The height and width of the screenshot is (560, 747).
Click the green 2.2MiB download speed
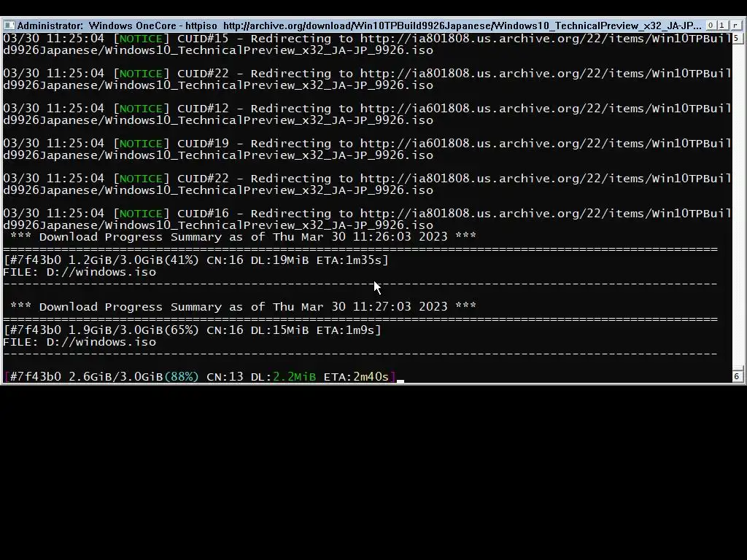(295, 377)
